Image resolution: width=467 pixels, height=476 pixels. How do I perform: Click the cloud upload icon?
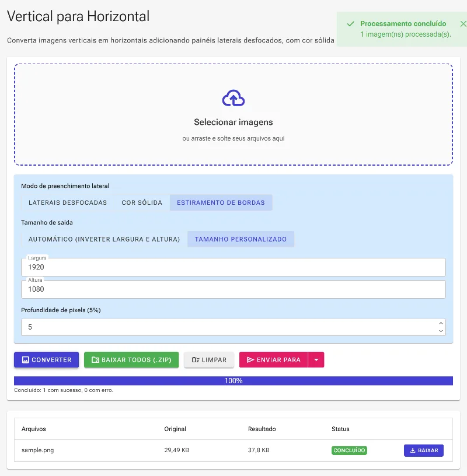[233, 98]
